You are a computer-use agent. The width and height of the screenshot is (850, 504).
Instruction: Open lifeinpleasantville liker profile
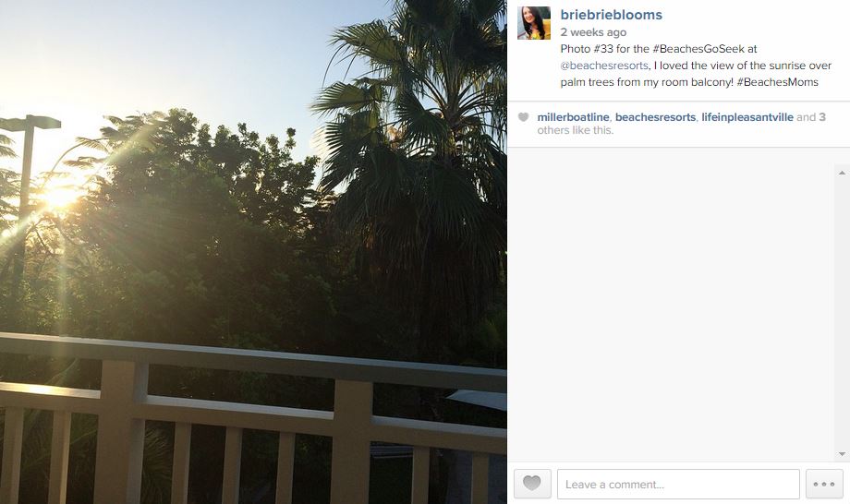[x=747, y=117]
